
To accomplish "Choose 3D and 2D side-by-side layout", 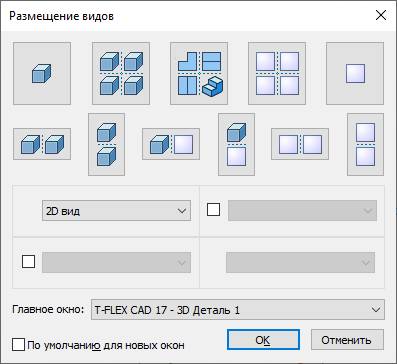I will (171, 144).
